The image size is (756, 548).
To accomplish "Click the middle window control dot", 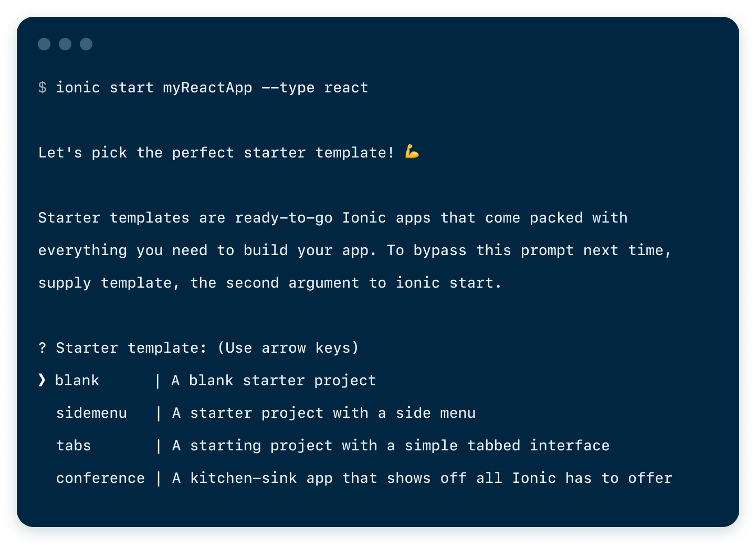I will pyautogui.click(x=65, y=44).
